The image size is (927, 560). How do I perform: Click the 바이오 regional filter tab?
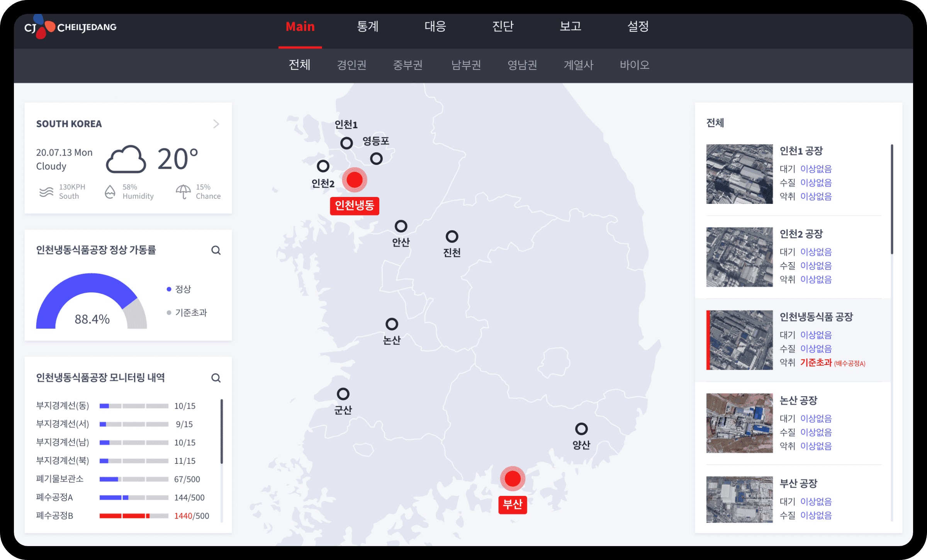pos(634,65)
